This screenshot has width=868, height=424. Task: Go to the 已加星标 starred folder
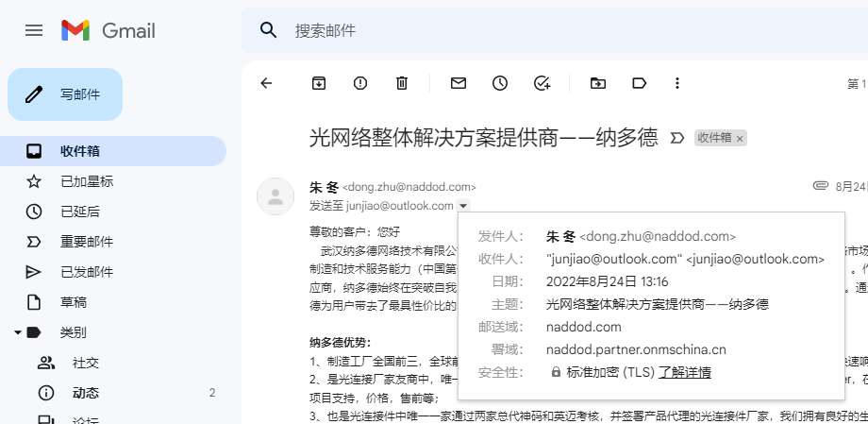(x=87, y=181)
